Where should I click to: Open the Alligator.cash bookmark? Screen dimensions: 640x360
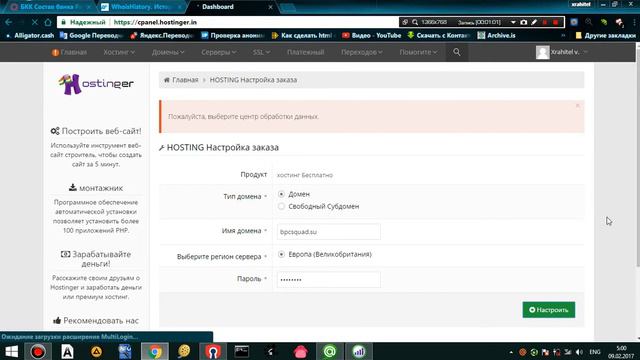[x=30, y=36]
